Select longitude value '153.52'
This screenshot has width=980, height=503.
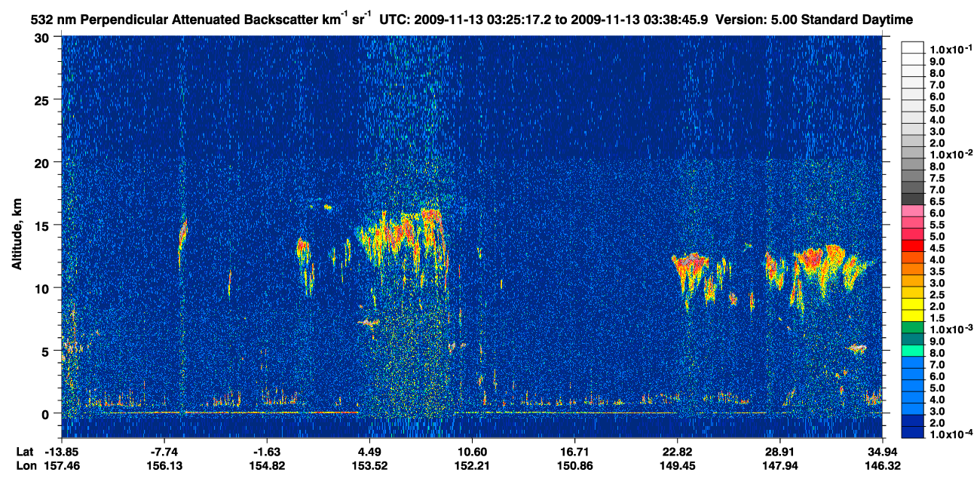369,466
